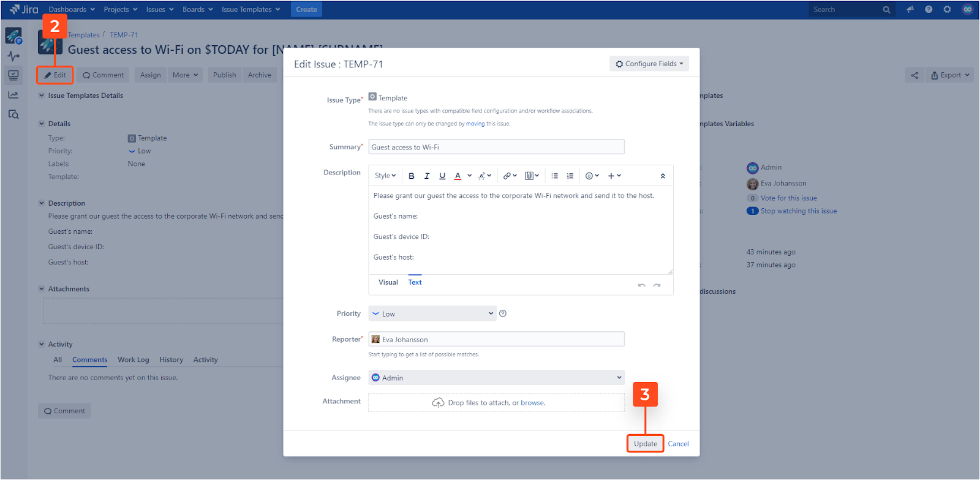Open the Priority dropdown set to Low
The image size is (980, 480).
[x=432, y=313]
